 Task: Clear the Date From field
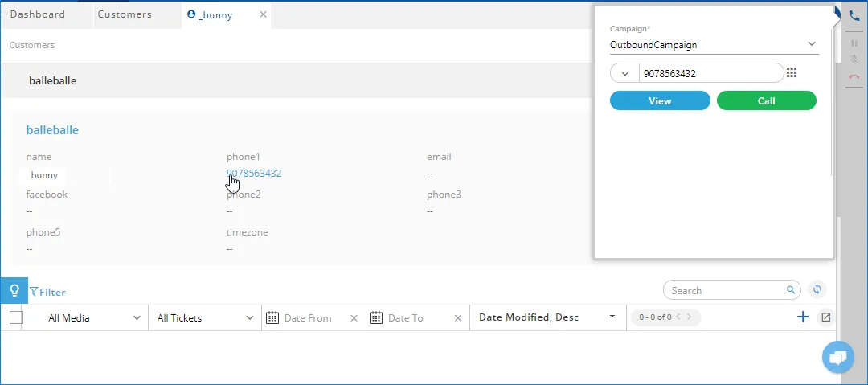[x=354, y=318]
